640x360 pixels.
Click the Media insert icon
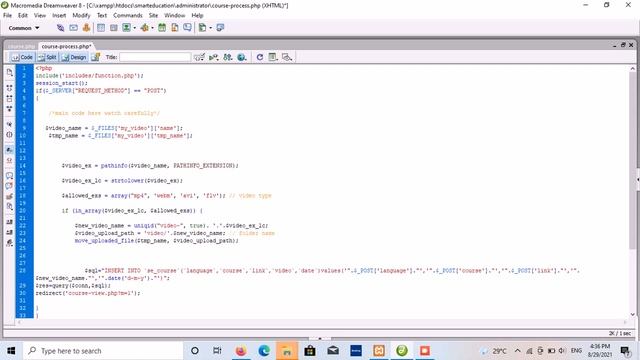tap(144, 28)
